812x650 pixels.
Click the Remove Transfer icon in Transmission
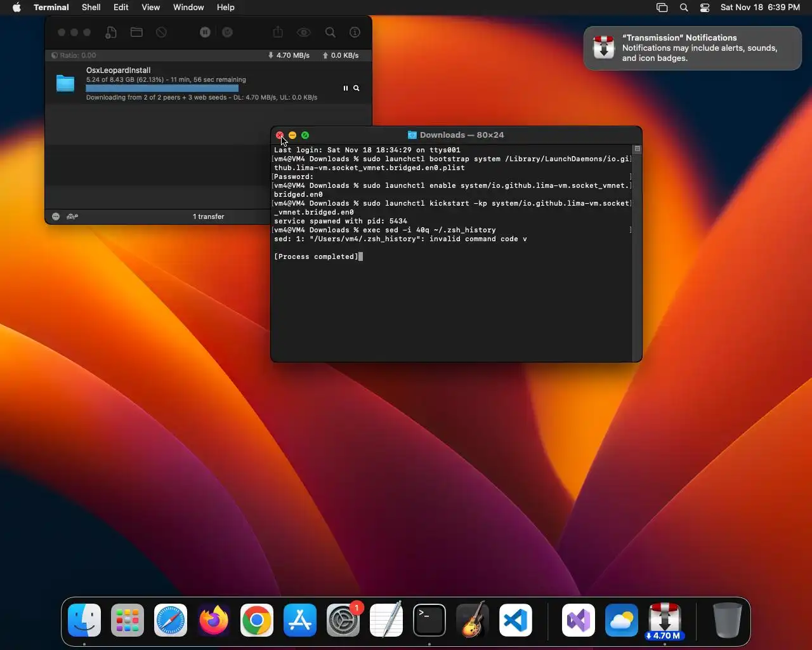point(162,32)
